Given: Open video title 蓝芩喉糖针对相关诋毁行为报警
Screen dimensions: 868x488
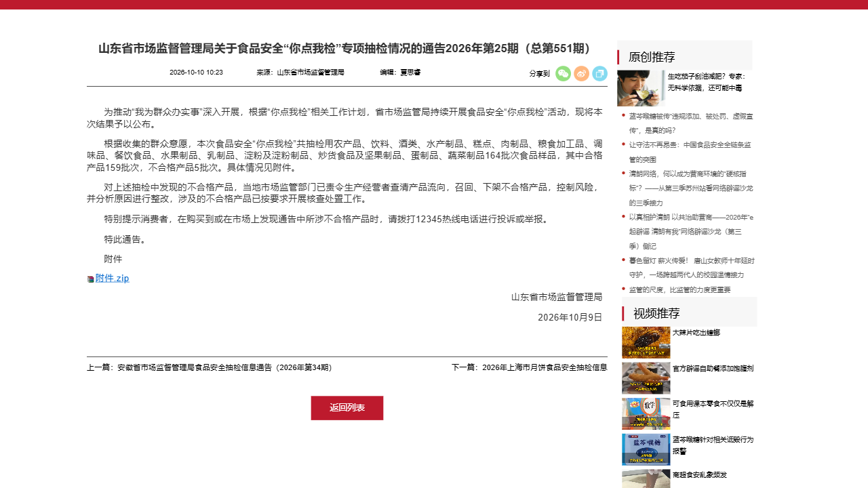Looking at the screenshot, I should coord(713,445).
